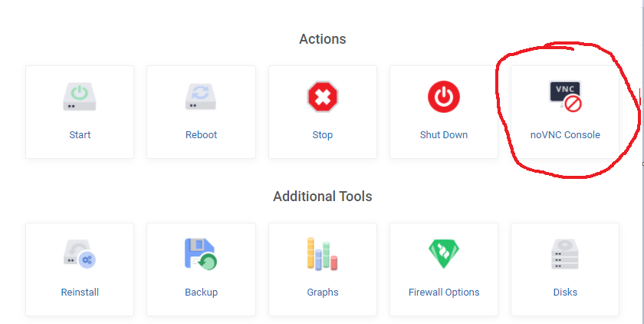Choose the Shut Down label
644x324 pixels.
tap(444, 135)
